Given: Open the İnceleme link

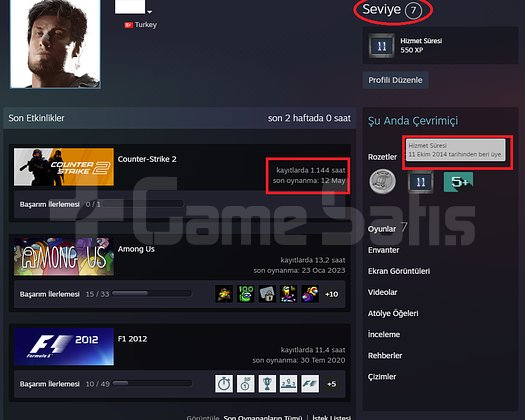Looking at the screenshot, I should click(x=384, y=335).
